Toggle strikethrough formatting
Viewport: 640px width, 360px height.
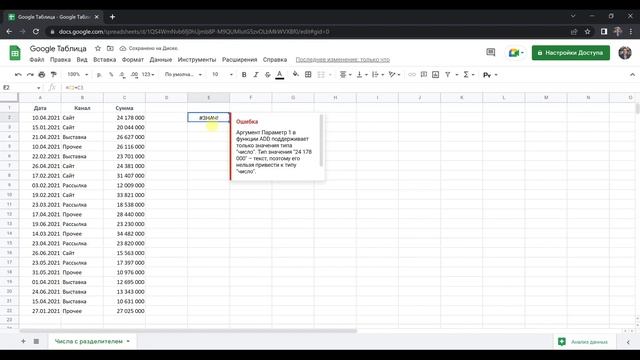pyautogui.click(x=268, y=75)
